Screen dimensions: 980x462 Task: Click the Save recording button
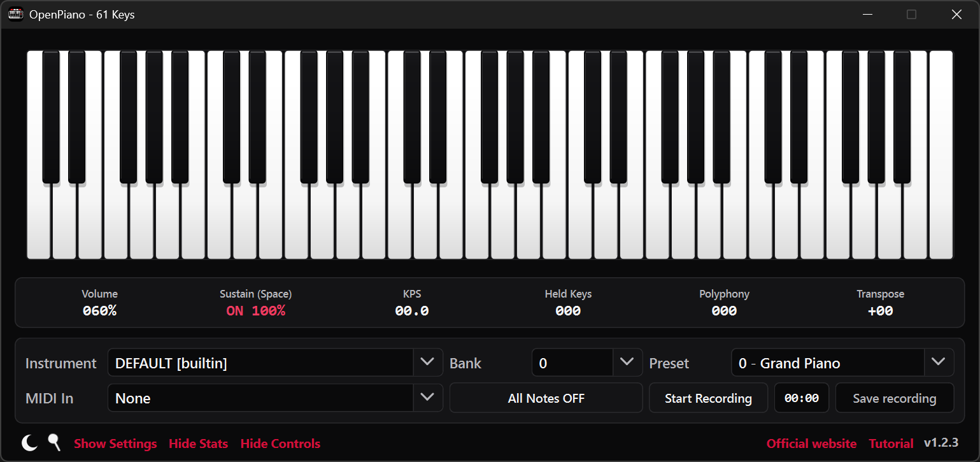(895, 398)
